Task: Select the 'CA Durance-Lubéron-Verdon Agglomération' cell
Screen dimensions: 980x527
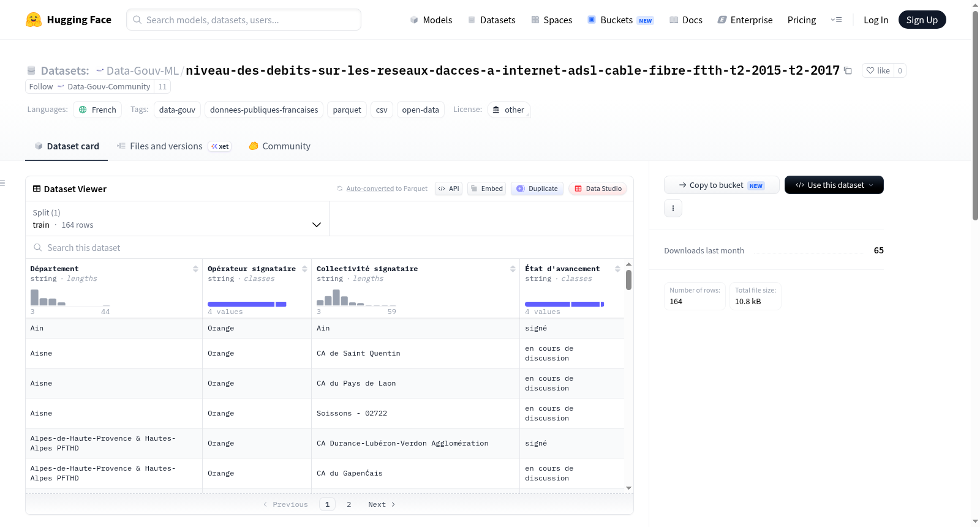Action: tap(415, 443)
